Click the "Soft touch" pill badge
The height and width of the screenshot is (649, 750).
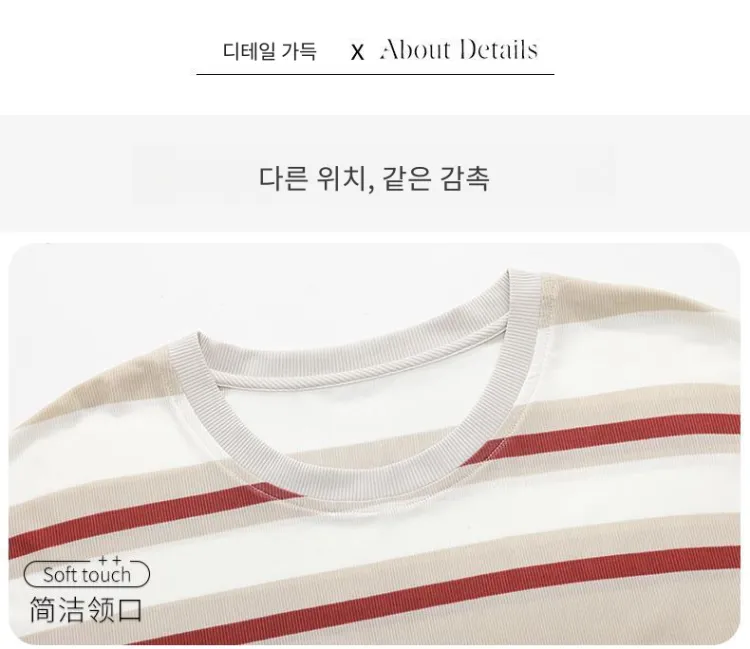click(x=87, y=574)
